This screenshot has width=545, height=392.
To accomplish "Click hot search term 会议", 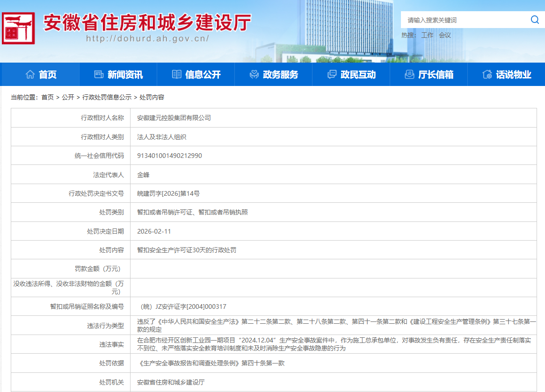I will [445, 35].
